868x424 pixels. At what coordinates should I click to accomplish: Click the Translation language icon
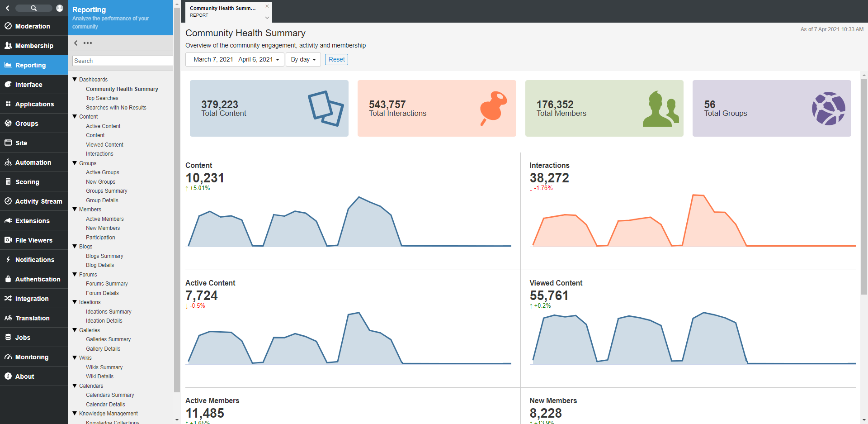pyautogui.click(x=8, y=318)
